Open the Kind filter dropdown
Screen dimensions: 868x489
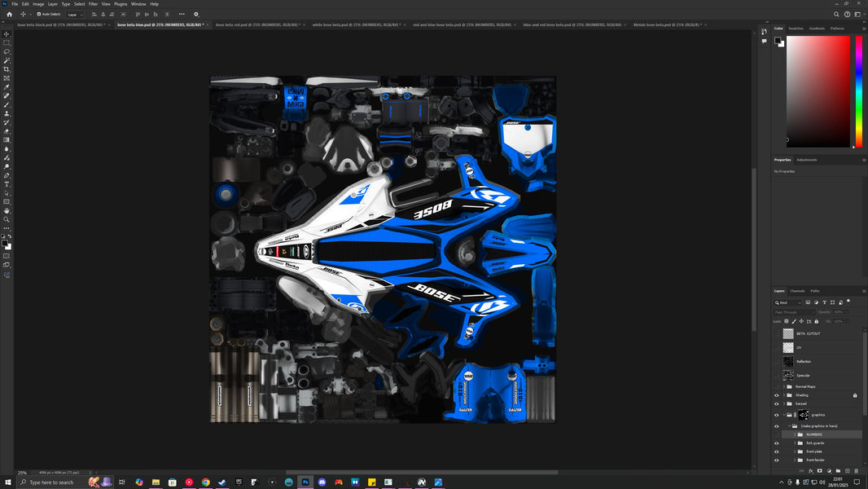(x=787, y=303)
